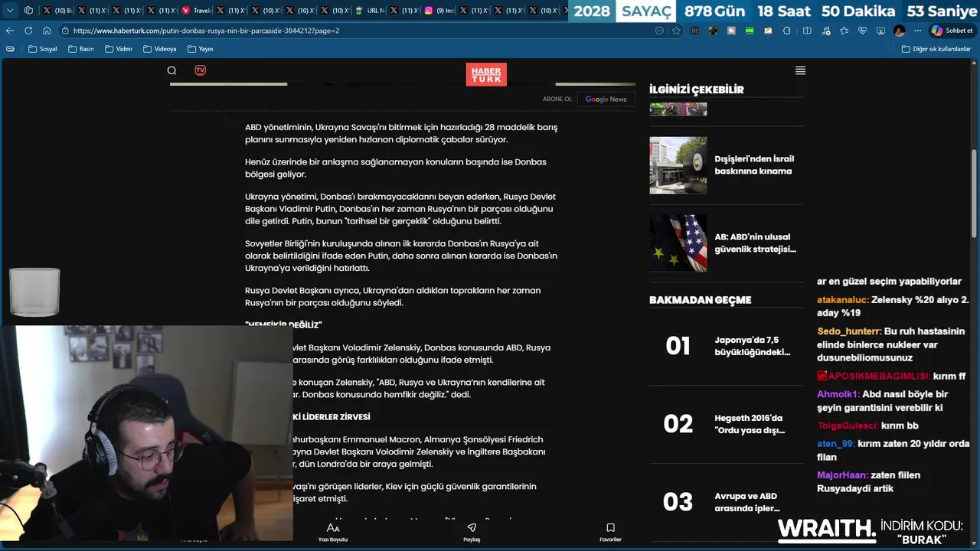Click the tab actions menu chevron

pos(10,11)
